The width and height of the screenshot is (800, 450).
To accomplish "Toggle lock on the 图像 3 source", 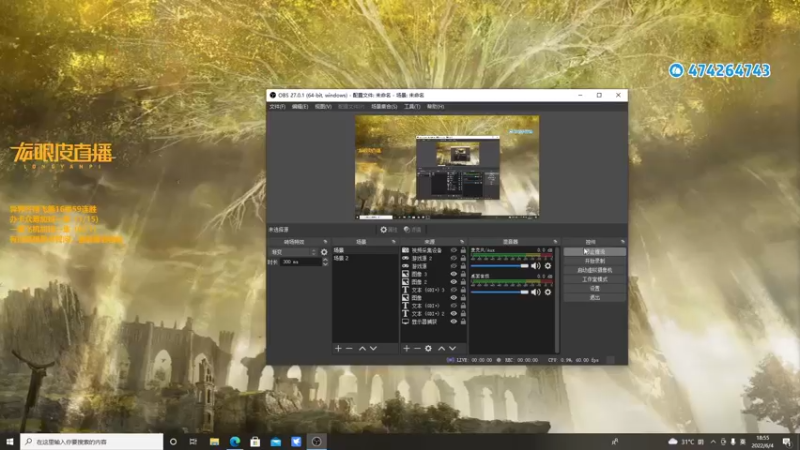I will (463, 274).
